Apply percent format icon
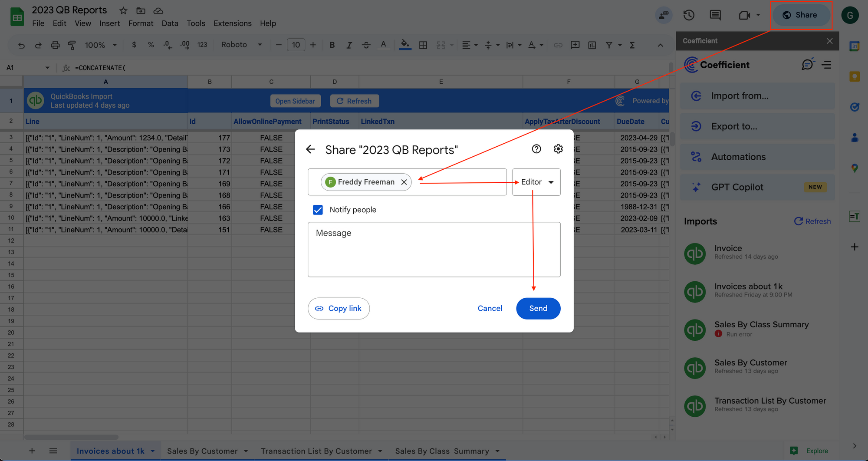The height and width of the screenshot is (461, 868). tap(151, 45)
